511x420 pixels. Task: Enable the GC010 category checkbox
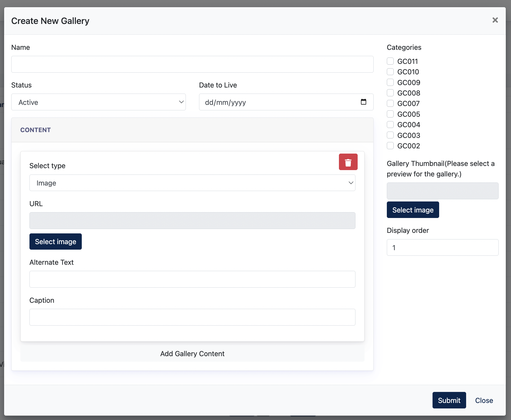pos(390,72)
